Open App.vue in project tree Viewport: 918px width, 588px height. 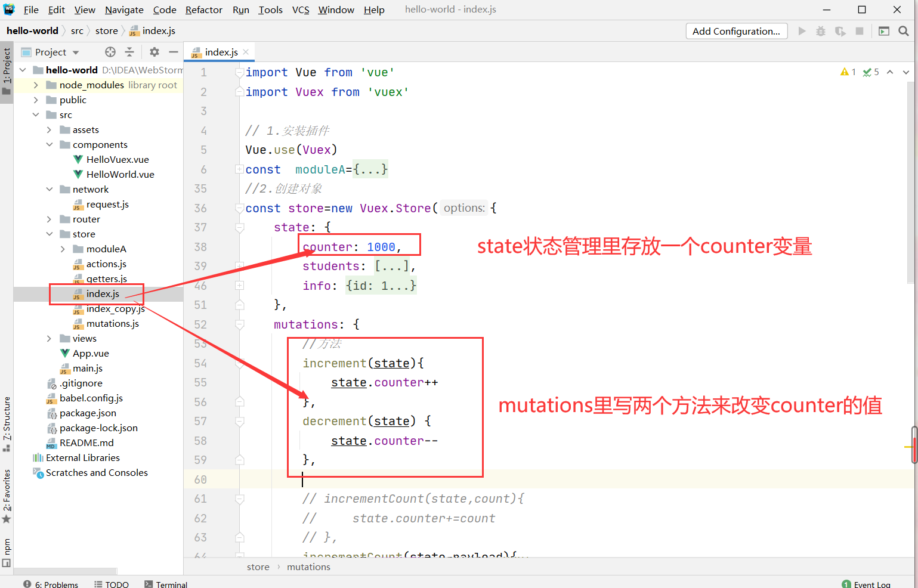click(x=91, y=353)
